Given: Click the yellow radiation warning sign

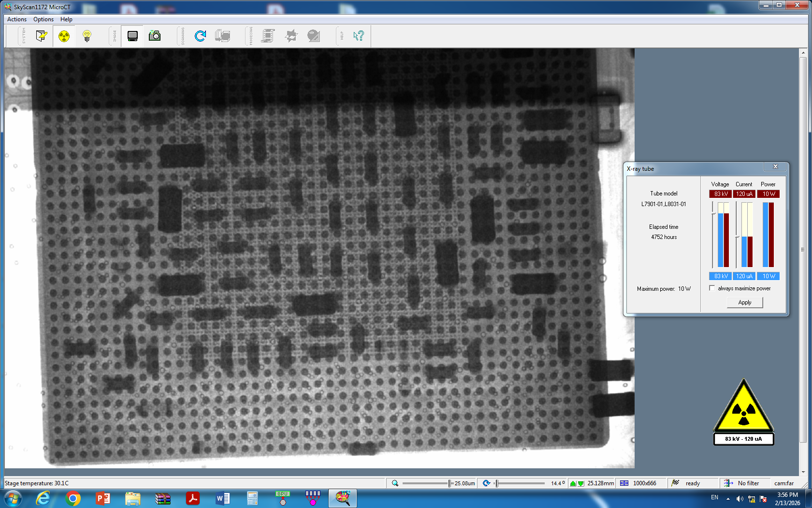Looking at the screenshot, I should tap(743, 407).
